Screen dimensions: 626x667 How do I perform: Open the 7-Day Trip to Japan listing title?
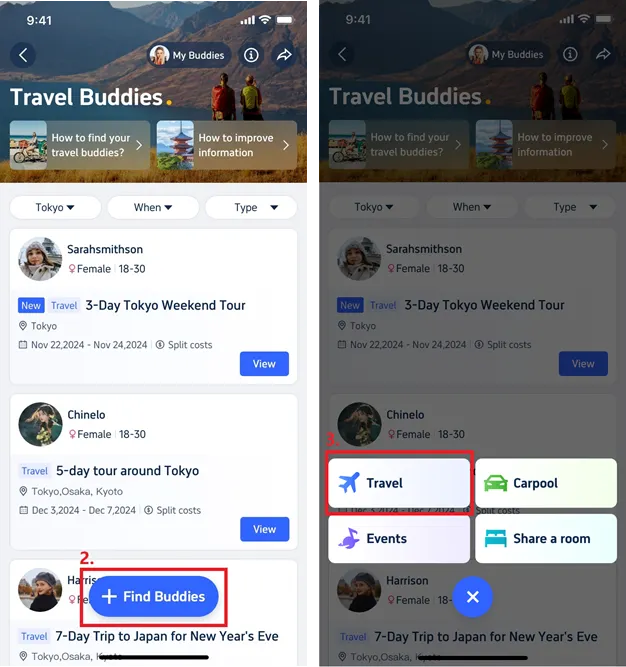[167, 636]
